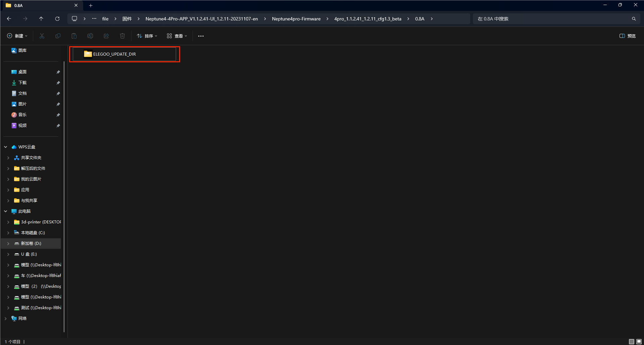Click the Up directory arrow
644x345 pixels.
coord(41,19)
